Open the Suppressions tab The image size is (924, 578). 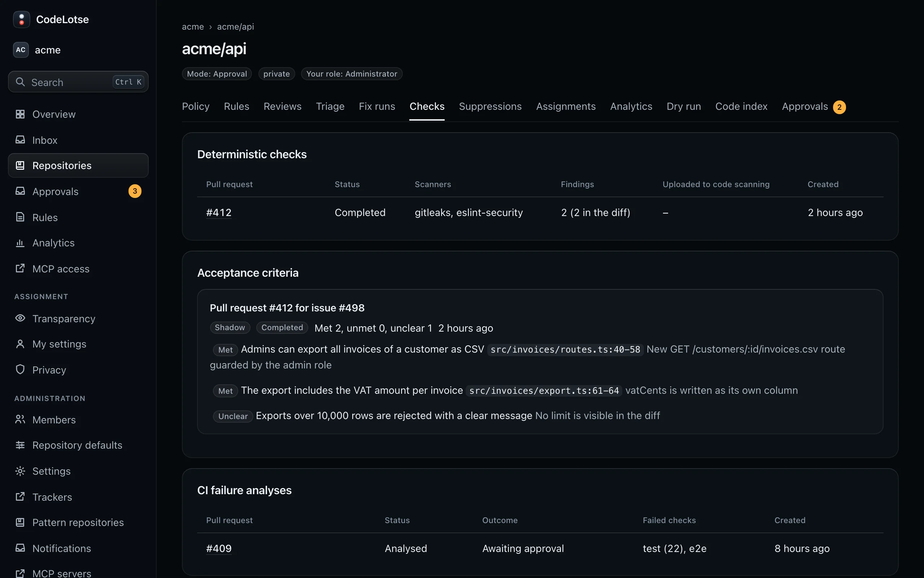pos(490,107)
